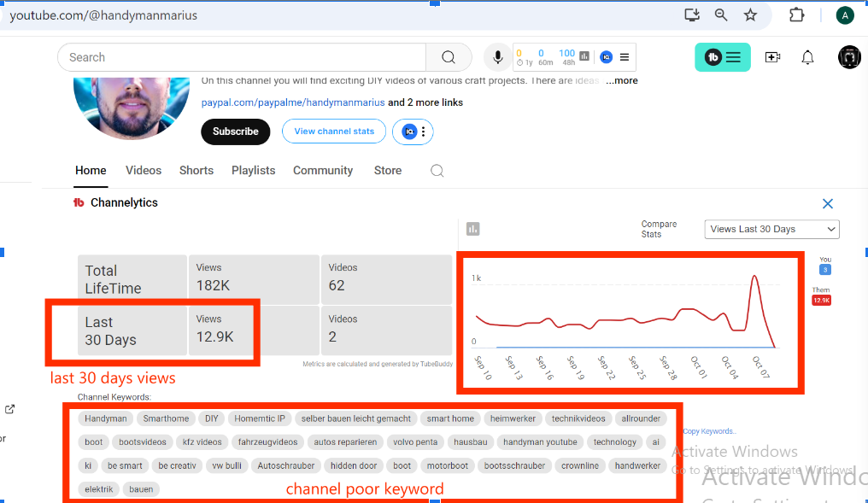Click the 'vw bulli' keyword chip
Screen dimensions: 868x503
click(x=227, y=466)
